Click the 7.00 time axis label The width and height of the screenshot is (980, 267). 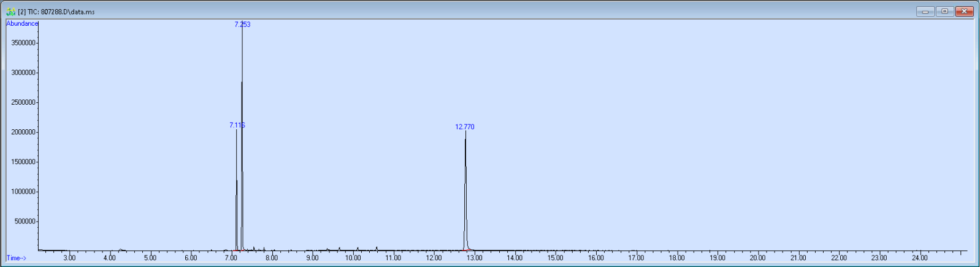[x=231, y=258]
